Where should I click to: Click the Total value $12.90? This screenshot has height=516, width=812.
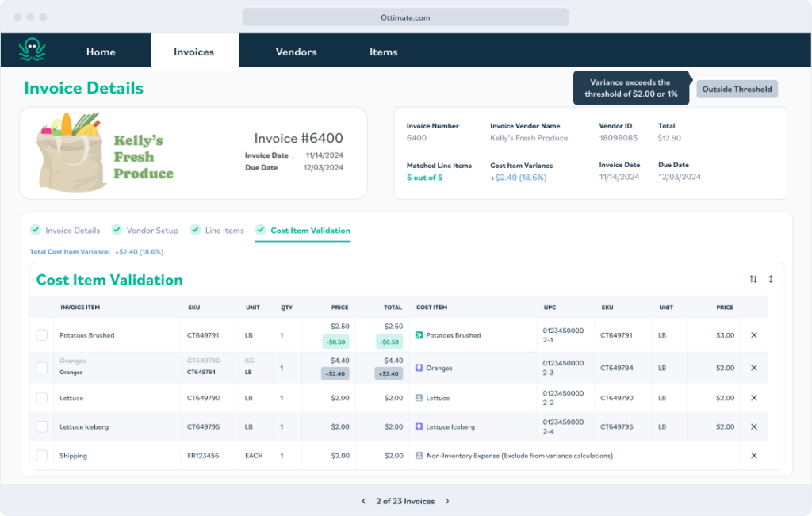(x=669, y=138)
